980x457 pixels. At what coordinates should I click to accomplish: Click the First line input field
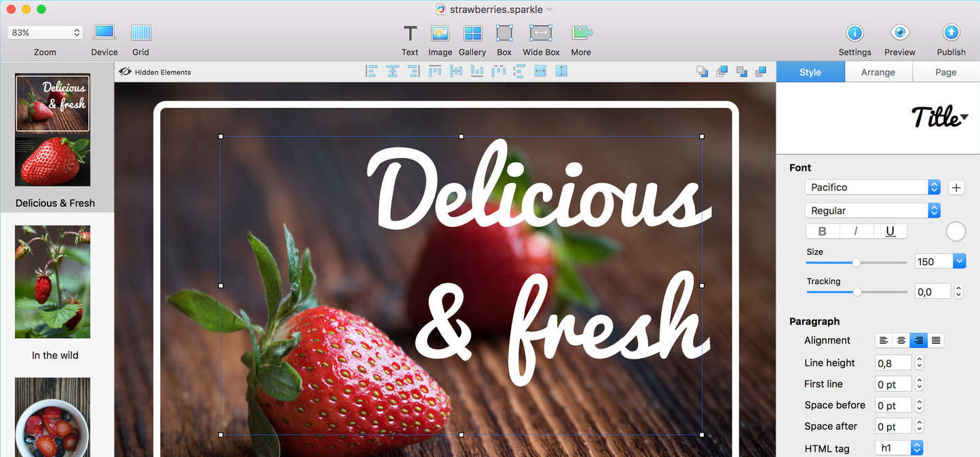pyautogui.click(x=893, y=384)
